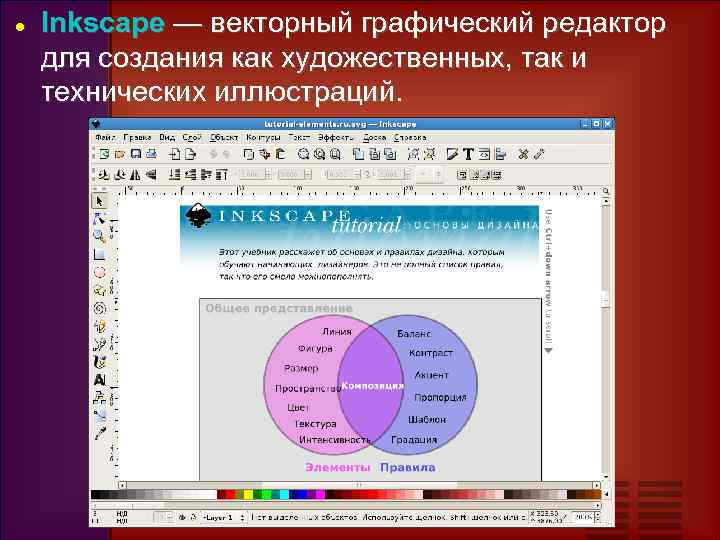The height and width of the screenshot is (540, 720).
Task: Open the Правка menu
Action: click(x=137, y=137)
